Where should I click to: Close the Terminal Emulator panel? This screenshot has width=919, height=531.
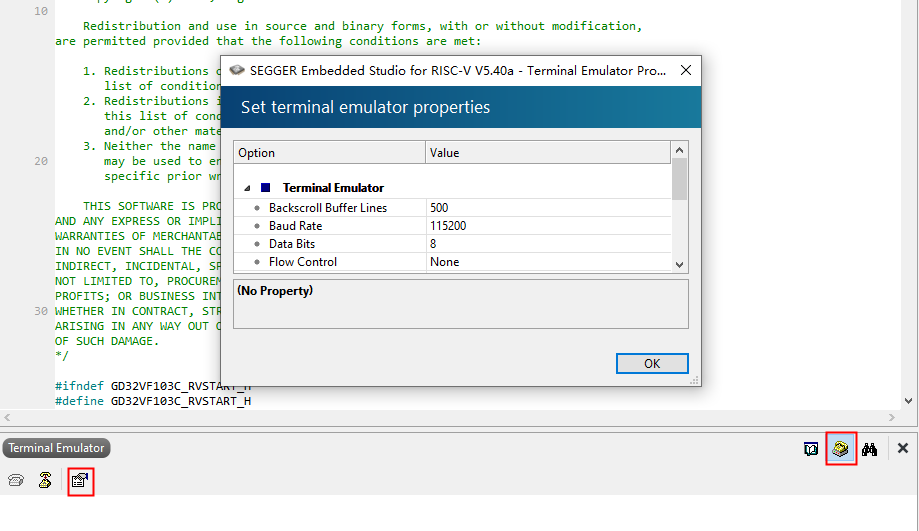point(903,448)
